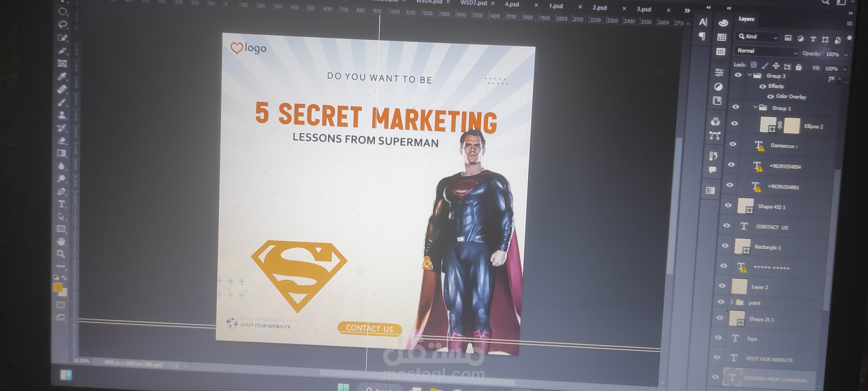Select the Zoom tool
The image size is (868, 391).
coord(61,254)
